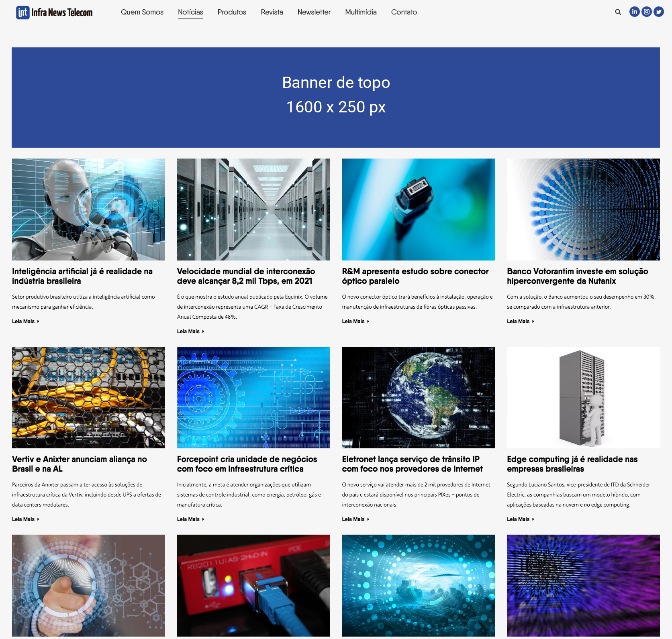Open the Quem Somos menu item

[142, 12]
